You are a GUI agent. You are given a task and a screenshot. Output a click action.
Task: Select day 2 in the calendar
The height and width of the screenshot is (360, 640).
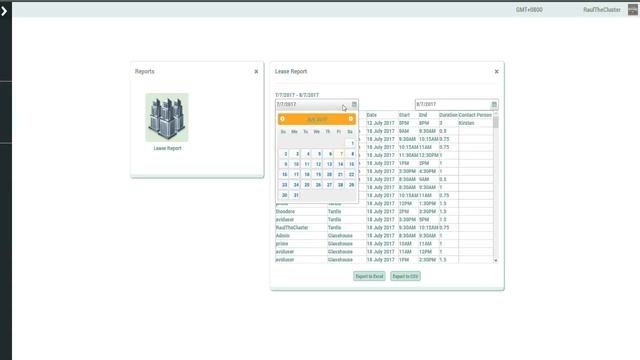tap(284, 154)
